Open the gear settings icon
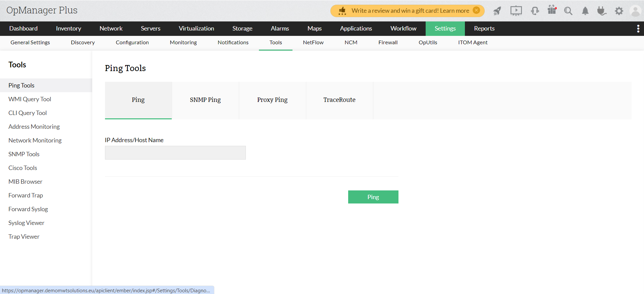 [619, 11]
